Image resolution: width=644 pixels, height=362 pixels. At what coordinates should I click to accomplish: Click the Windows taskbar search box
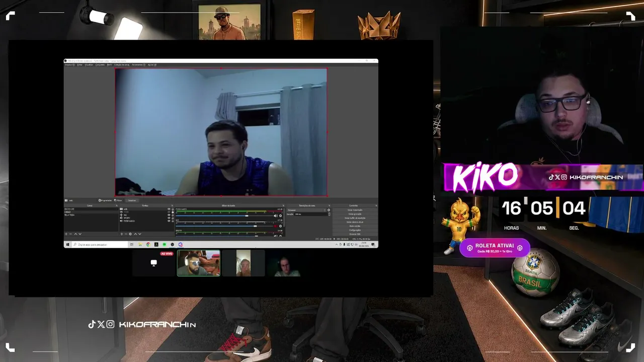pos(100,244)
